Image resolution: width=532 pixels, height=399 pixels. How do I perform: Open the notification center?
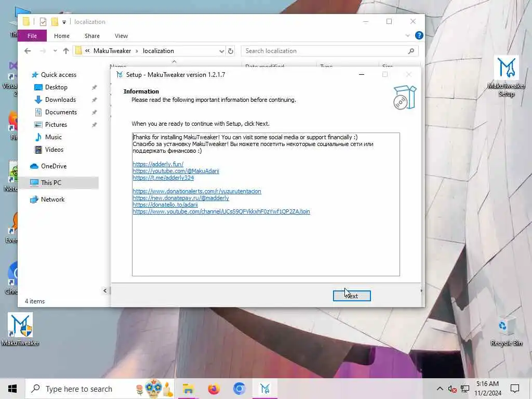515,389
